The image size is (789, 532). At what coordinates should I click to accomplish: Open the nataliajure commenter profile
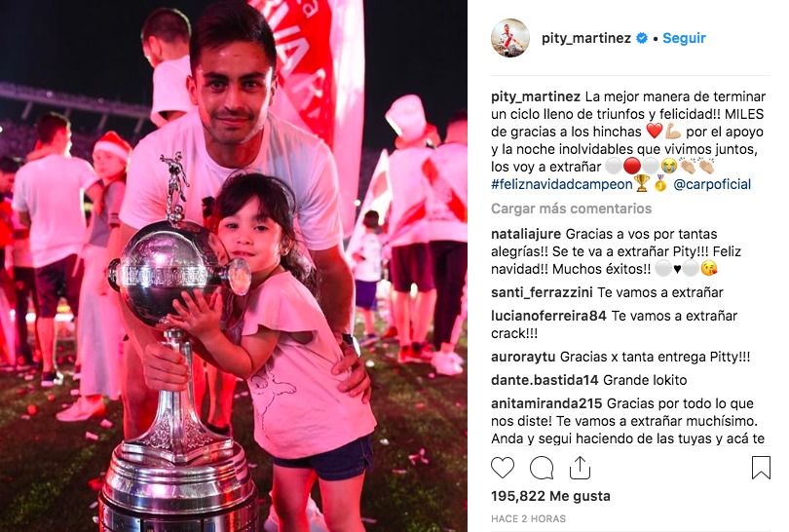pyautogui.click(x=526, y=234)
